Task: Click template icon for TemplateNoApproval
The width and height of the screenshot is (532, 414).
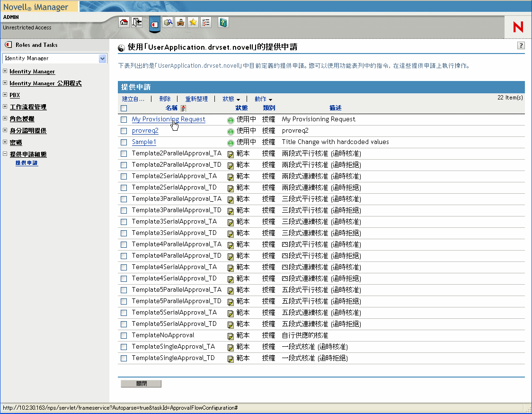Action: pyautogui.click(x=231, y=336)
